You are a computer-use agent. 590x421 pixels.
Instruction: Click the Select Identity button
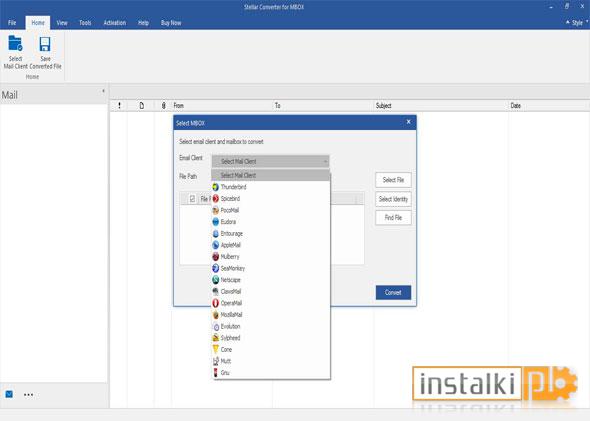tap(393, 199)
